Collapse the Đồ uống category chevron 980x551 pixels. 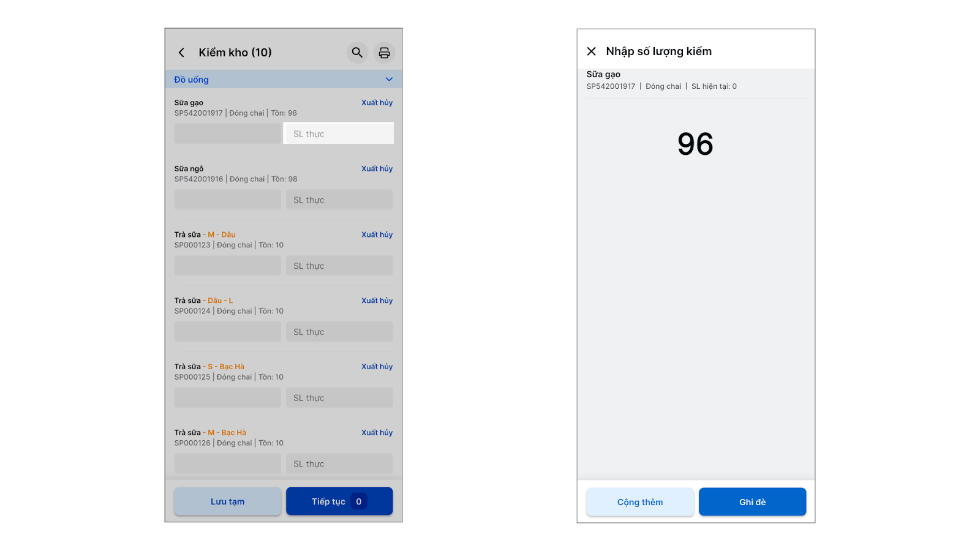coord(389,80)
